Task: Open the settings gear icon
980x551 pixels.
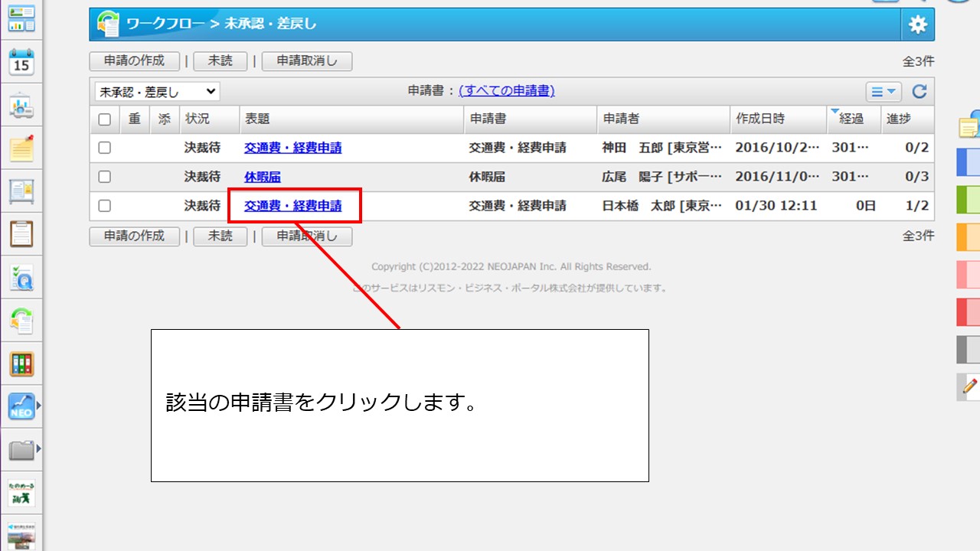Action: (917, 24)
